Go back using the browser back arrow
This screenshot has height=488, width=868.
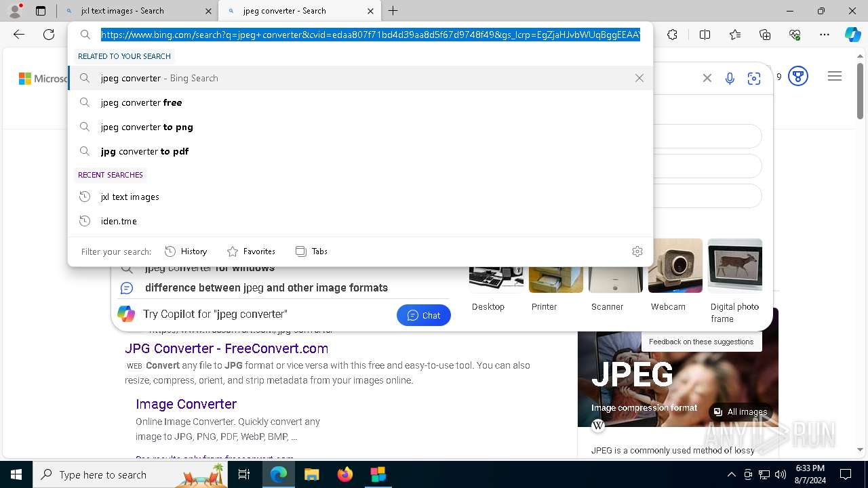19,35
